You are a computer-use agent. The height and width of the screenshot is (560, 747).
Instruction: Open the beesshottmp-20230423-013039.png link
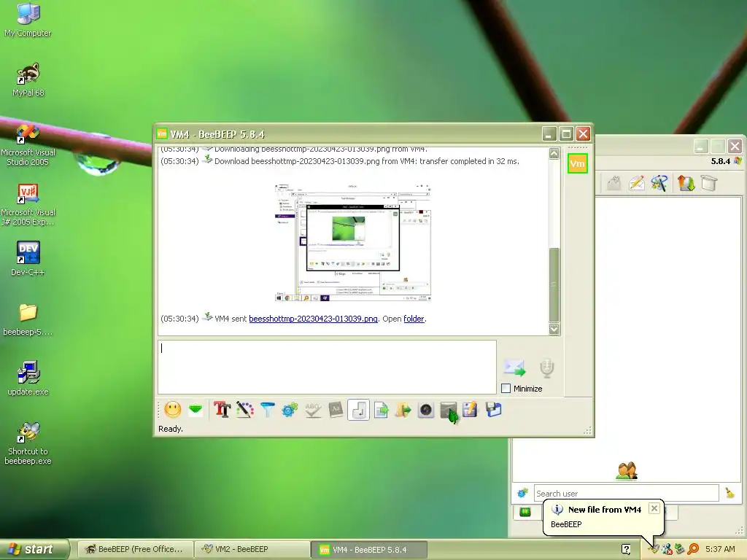(x=313, y=319)
